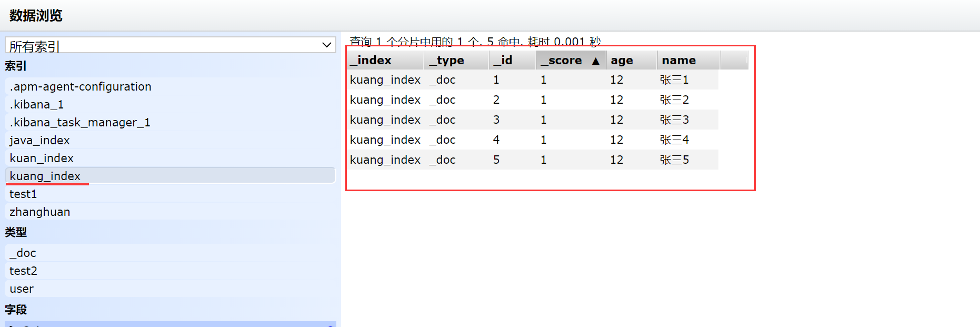980x327 pixels.
Task: Select the _doc type in sidebar
Action: 170,253
